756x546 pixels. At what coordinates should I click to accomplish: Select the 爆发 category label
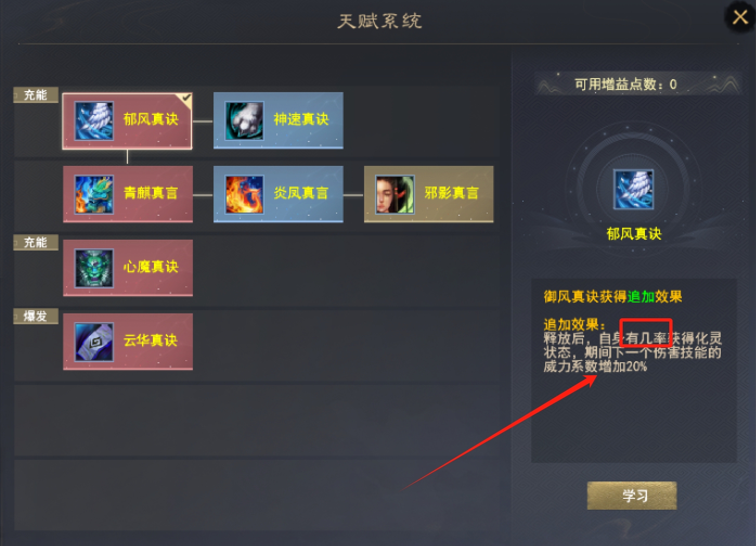click(36, 316)
